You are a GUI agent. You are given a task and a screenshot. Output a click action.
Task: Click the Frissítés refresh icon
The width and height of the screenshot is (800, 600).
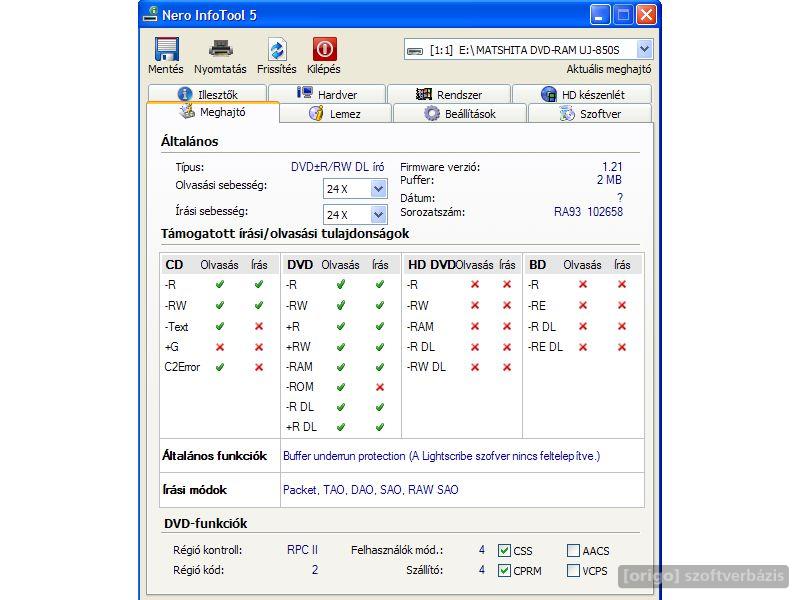click(x=277, y=49)
